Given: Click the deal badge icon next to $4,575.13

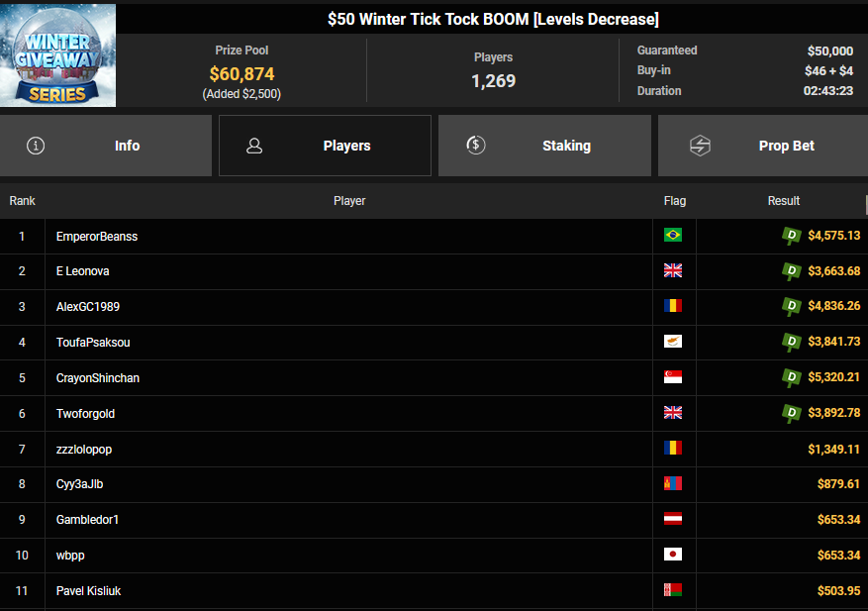Looking at the screenshot, I should coord(791,236).
